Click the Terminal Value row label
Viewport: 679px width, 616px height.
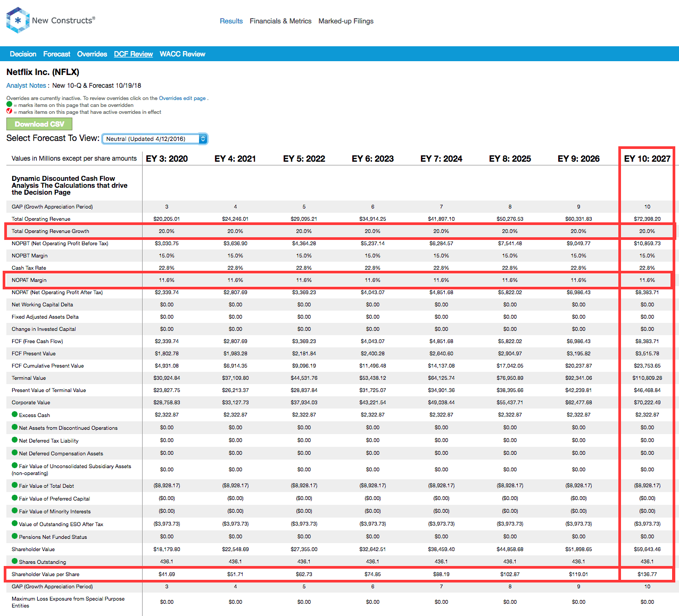(x=29, y=378)
